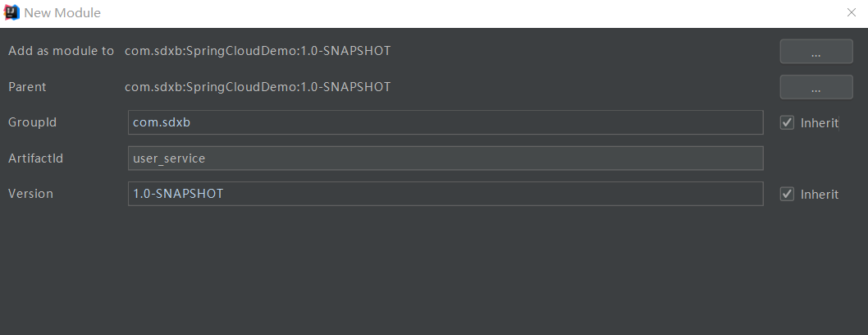Select the Add as module to SpringCloudDemo value

(x=258, y=51)
